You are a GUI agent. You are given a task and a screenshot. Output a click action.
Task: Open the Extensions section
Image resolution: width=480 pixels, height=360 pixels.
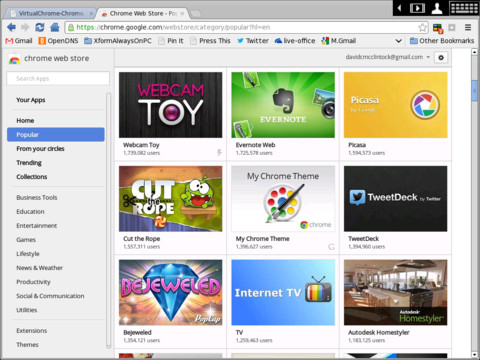coord(32,331)
